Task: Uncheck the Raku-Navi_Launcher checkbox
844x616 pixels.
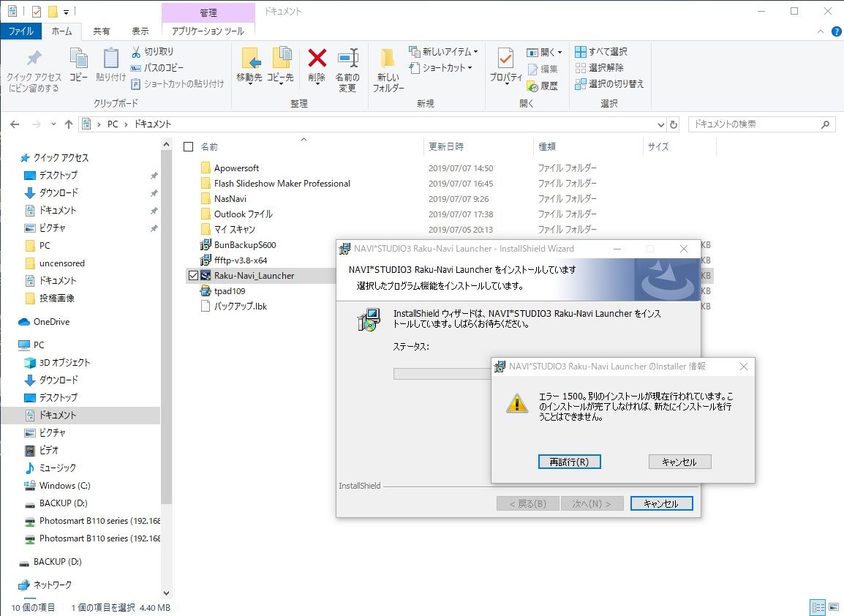Action: [193, 276]
